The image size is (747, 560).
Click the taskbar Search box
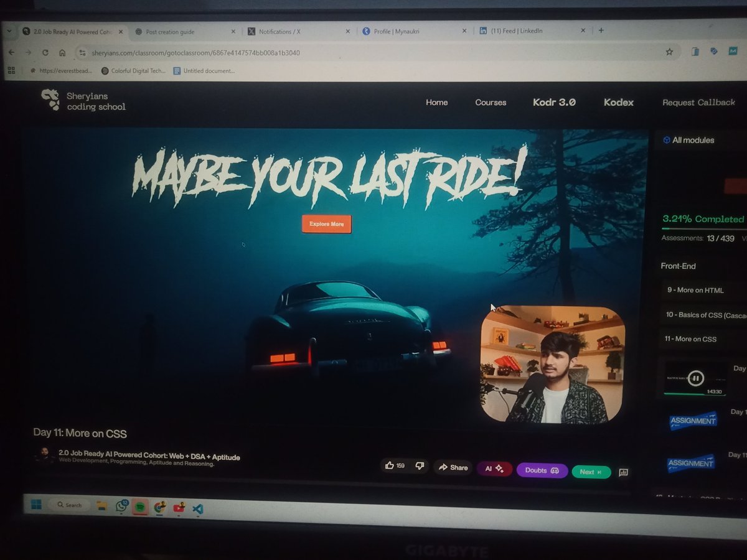click(68, 505)
